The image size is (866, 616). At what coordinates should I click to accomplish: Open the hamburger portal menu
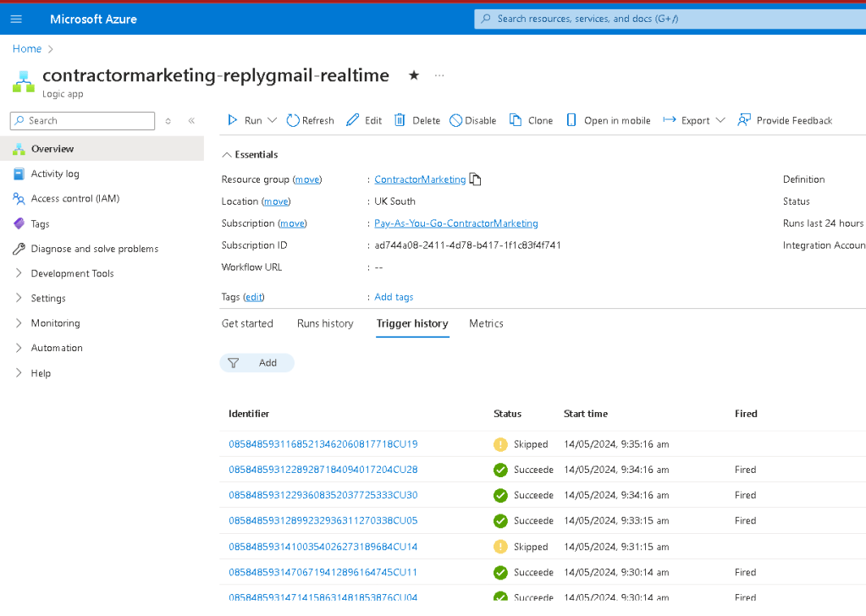(x=16, y=19)
